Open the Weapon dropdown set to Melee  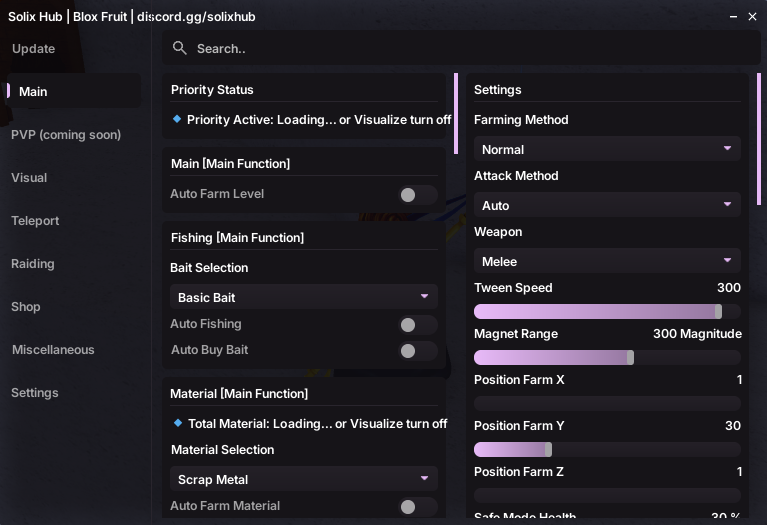click(x=607, y=261)
